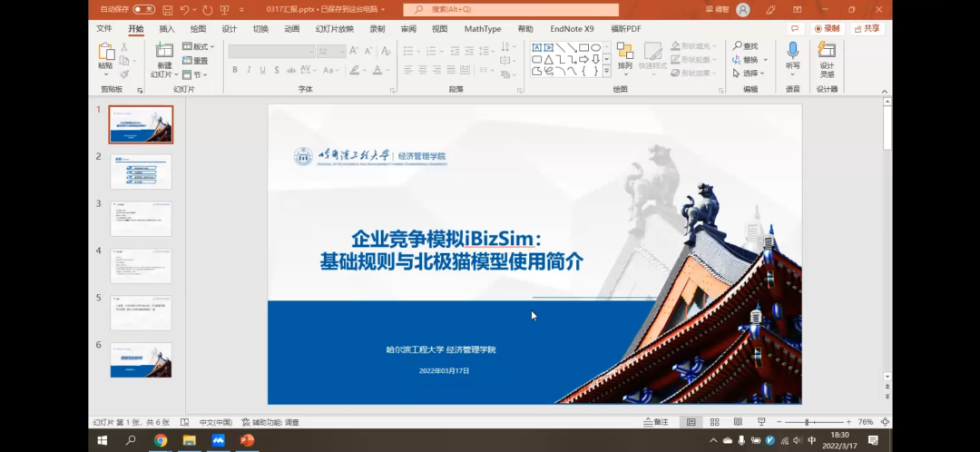The image size is (980, 452).
Task: Toggle the notes pane (备注)
Action: [x=655, y=422]
